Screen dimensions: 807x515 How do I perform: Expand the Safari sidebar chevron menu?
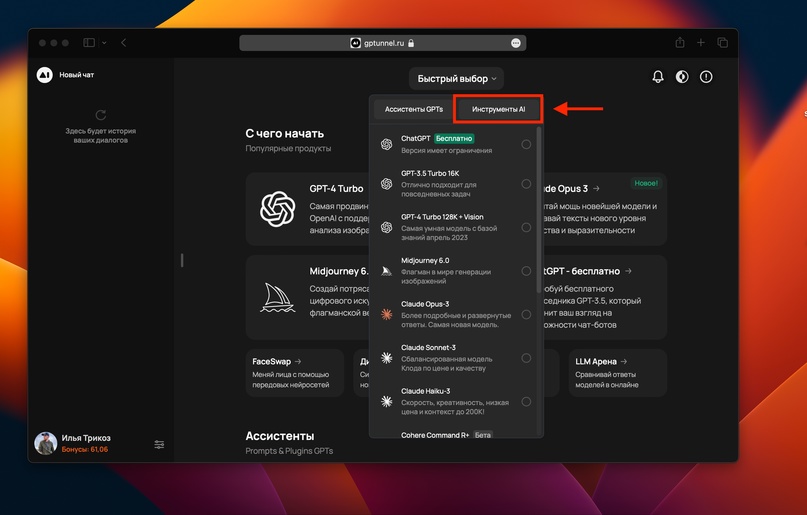(104, 43)
